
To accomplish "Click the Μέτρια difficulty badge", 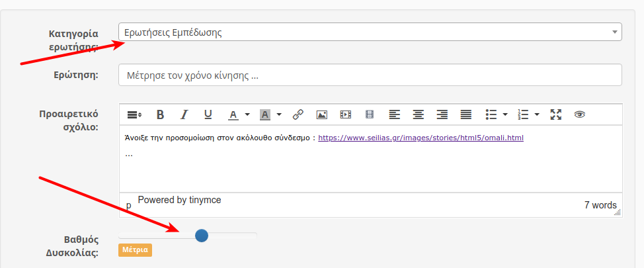I will [x=135, y=250].
